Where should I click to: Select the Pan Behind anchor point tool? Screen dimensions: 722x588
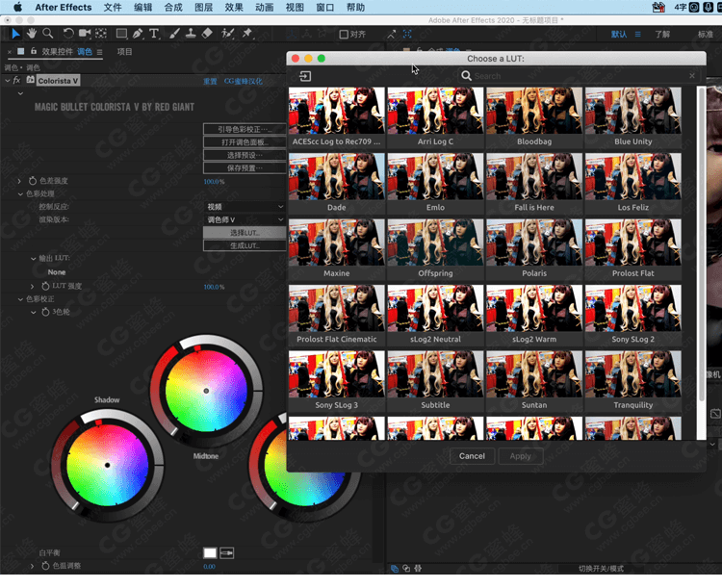click(x=101, y=33)
